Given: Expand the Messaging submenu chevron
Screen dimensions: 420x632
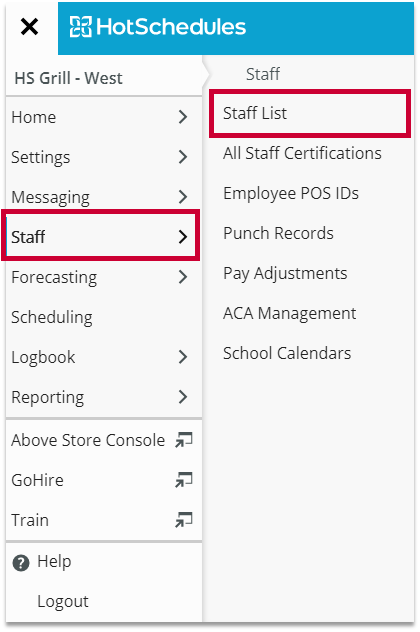Looking at the screenshot, I should [183, 197].
